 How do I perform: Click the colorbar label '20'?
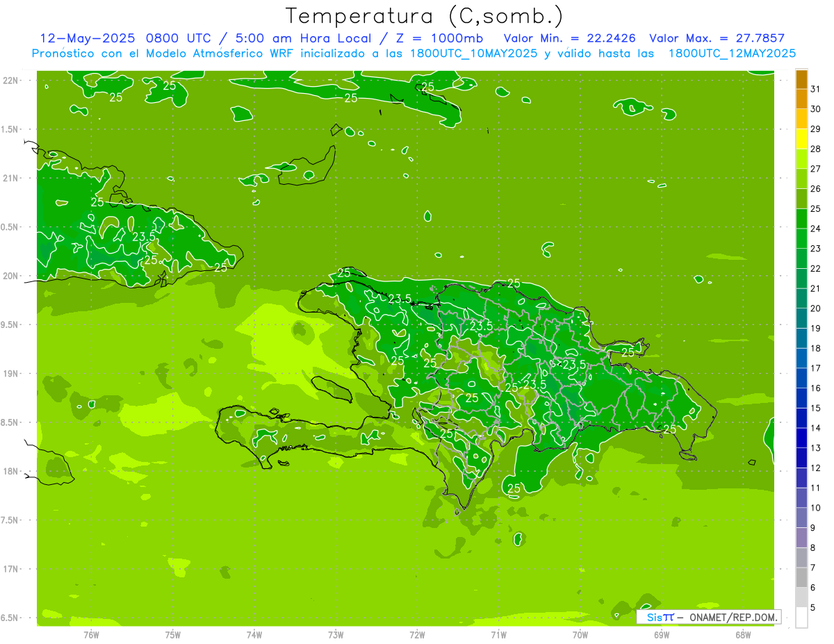[x=816, y=308]
